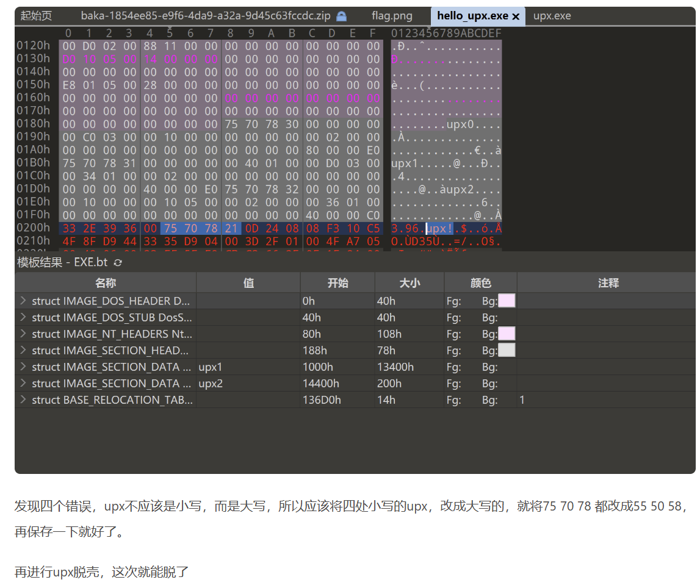Click the 开始 column header

click(337, 283)
